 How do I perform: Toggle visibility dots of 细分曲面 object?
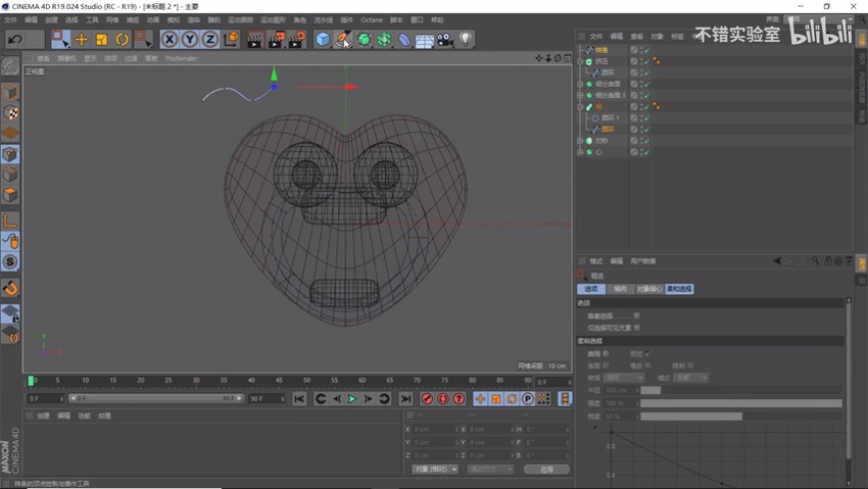point(642,84)
